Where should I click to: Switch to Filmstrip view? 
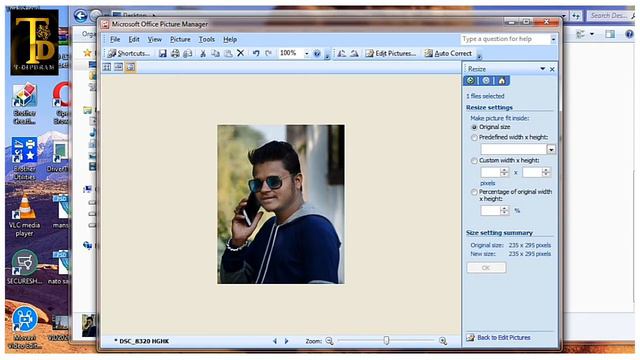(118, 67)
